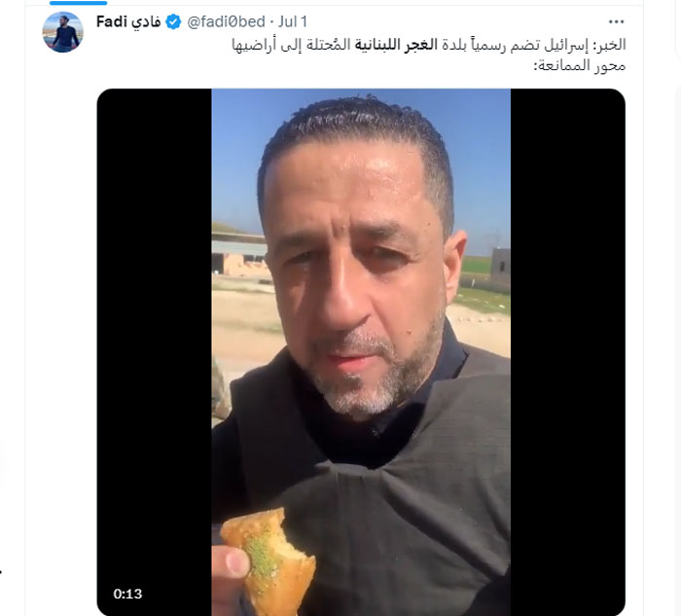The width and height of the screenshot is (681, 616).
Task: Click the adjacent panel edge at far right
Action: [678, 30]
